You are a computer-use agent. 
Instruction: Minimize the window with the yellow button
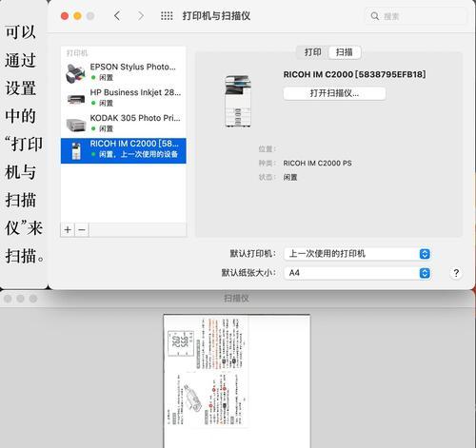[77, 16]
